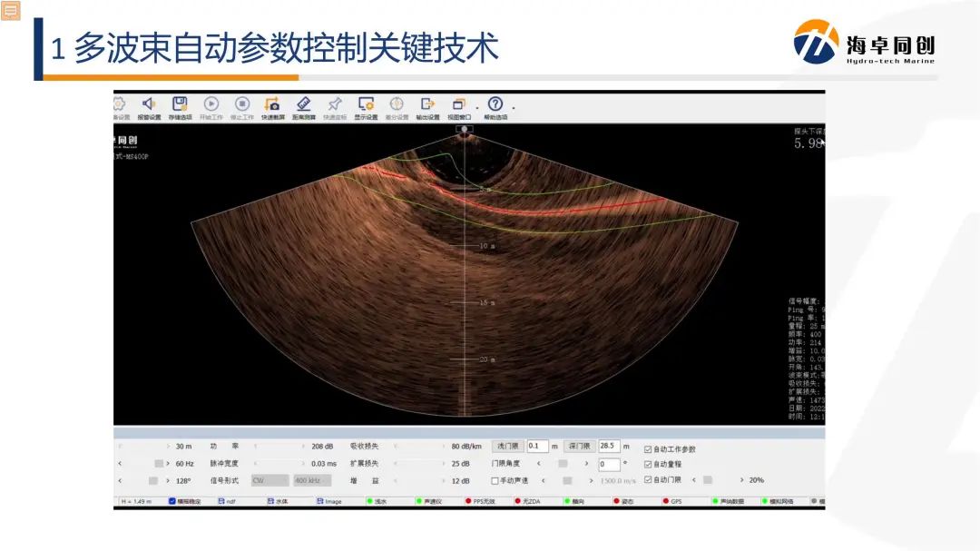The height and width of the screenshot is (551, 980).
Task: Toggle the 横摇稳定 status bar checkbox
Action: tap(172, 501)
